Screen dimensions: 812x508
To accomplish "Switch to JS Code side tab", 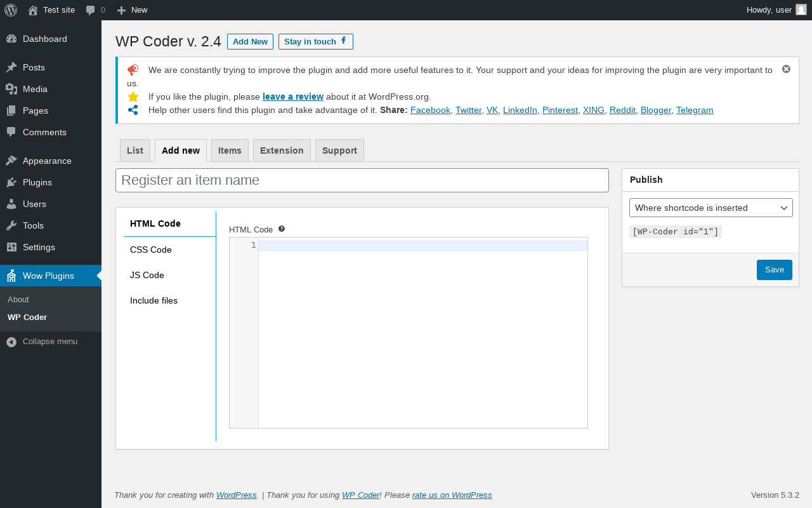I will point(169,275).
